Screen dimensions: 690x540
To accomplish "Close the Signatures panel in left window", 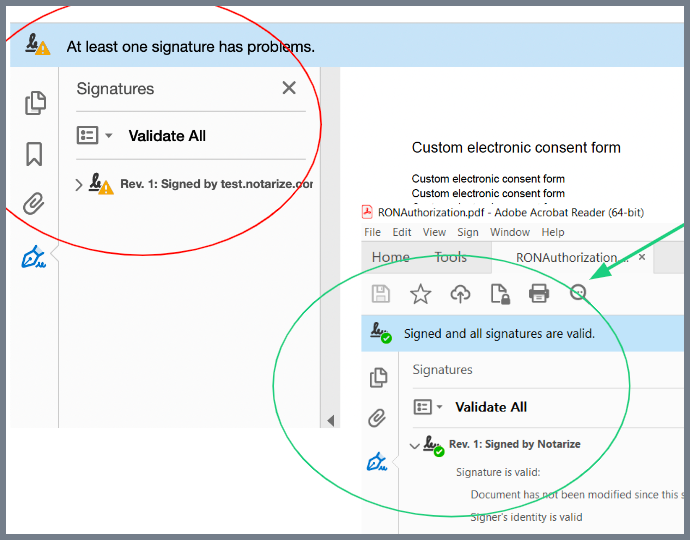I will tap(289, 88).
